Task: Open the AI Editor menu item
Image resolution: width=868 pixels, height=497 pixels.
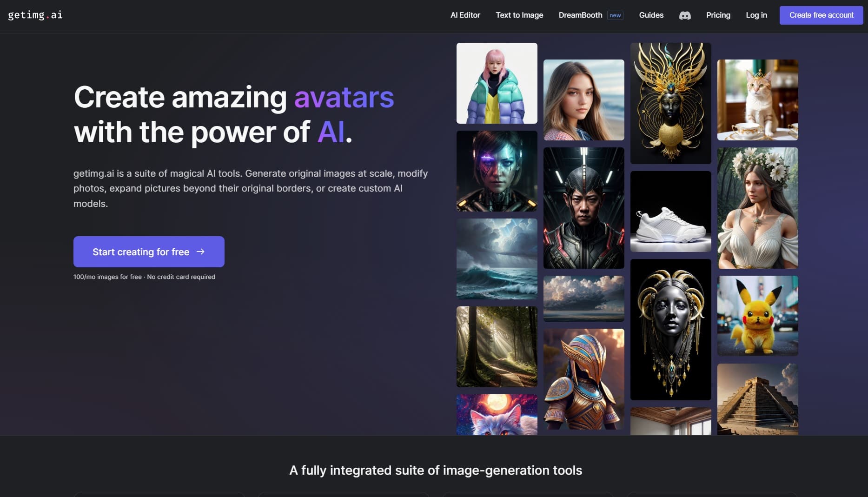Action: pyautogui.click(x=465, y=15)
